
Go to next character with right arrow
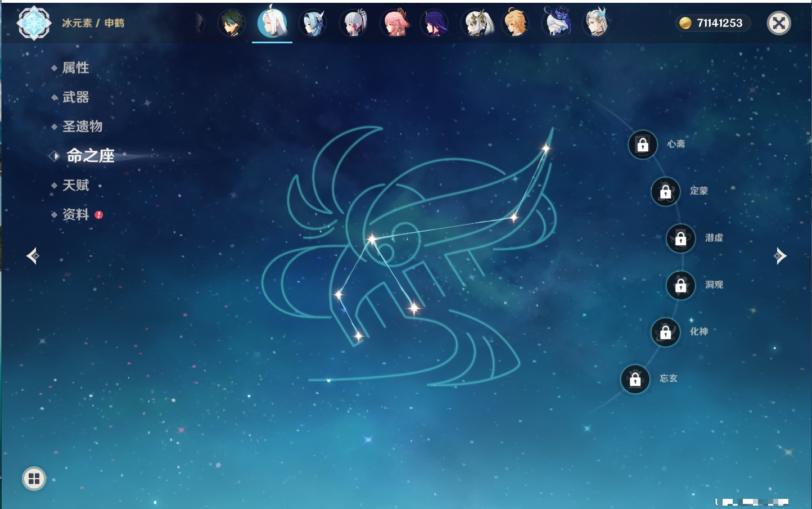tap(780, 256)
